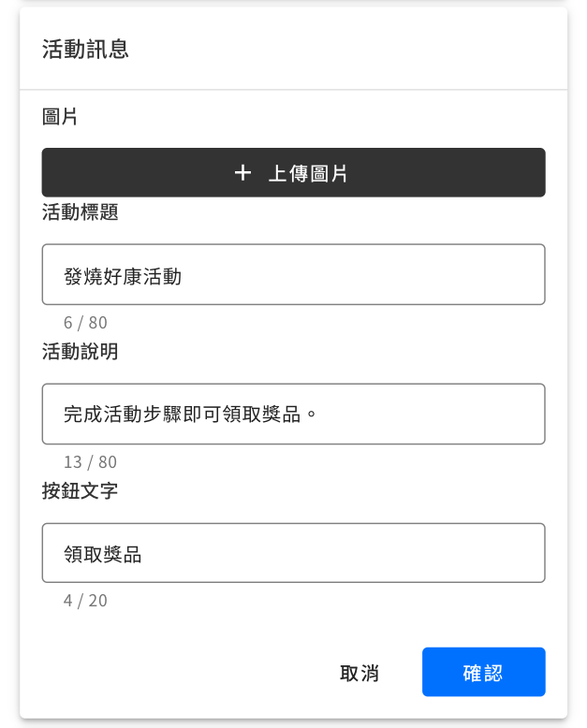The width and height of the screenshot is (587, 728).
Task: Click the 活動標題 field label
Action: (80, 212)
